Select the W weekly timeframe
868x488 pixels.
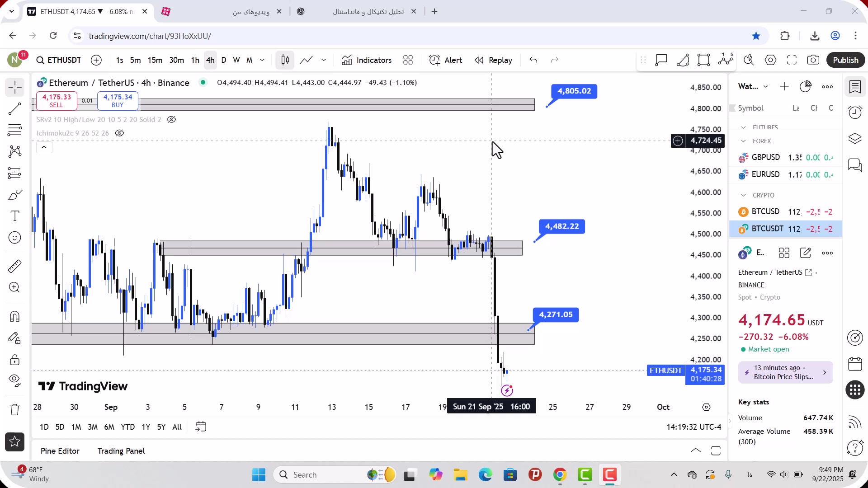click(x=236, y=60)
